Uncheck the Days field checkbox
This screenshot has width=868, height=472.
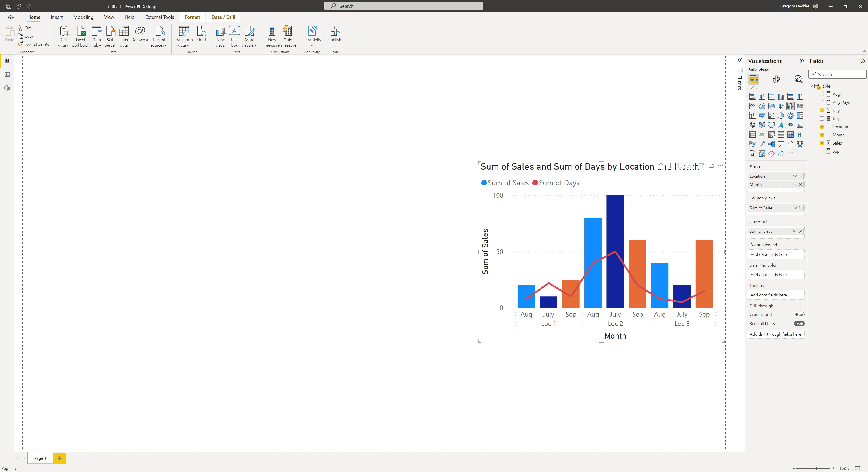coord(822,110)
